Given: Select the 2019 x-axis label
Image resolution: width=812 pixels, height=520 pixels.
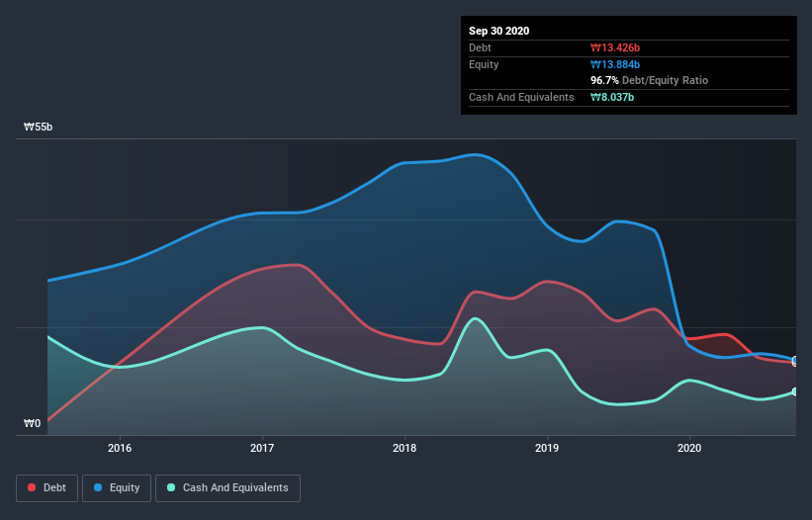Looking at the screenshot, I should (x=547, y=448).
